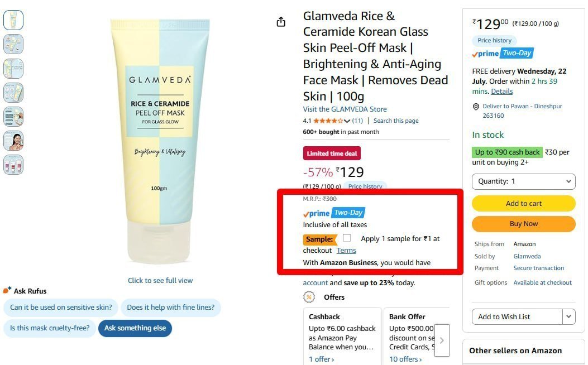Expand the Add to Wish List arrow
Screen dimensions: 588x365
point(569,316)
